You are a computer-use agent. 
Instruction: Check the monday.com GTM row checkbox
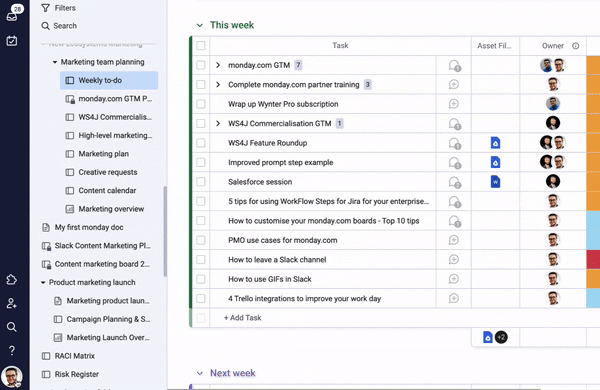(x=201, y=65)
